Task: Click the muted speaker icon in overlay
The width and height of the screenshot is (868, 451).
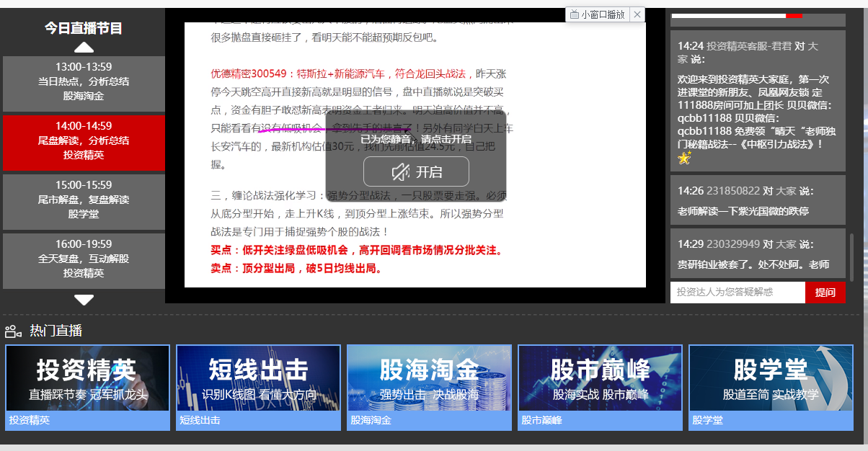Action: pyautogui.click(x=401, y=172)
